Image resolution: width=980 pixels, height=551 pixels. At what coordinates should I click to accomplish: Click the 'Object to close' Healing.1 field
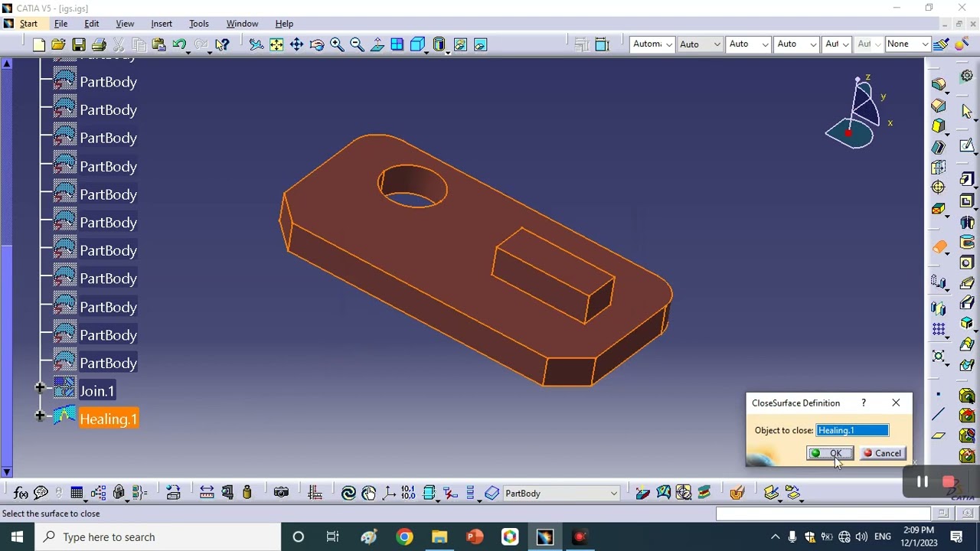click(853, 430)
